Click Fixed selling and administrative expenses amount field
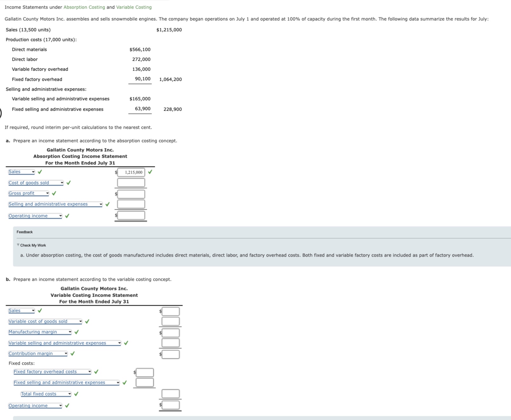The image size is (511, 420). (145, 382)
